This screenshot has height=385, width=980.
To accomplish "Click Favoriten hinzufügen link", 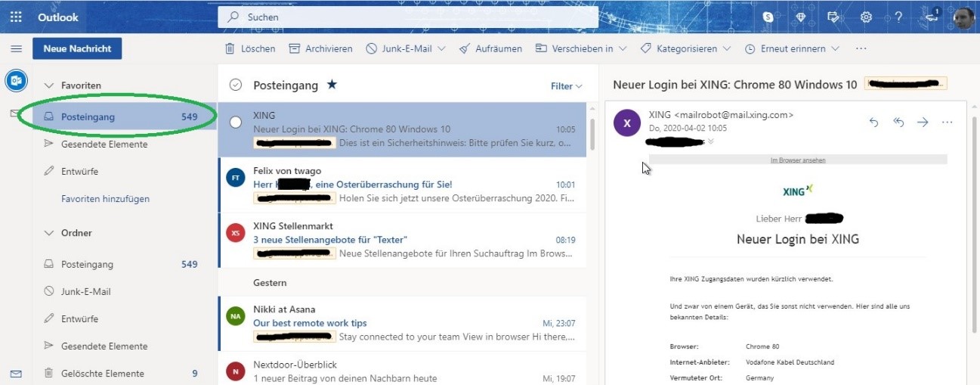I will 105,199.
